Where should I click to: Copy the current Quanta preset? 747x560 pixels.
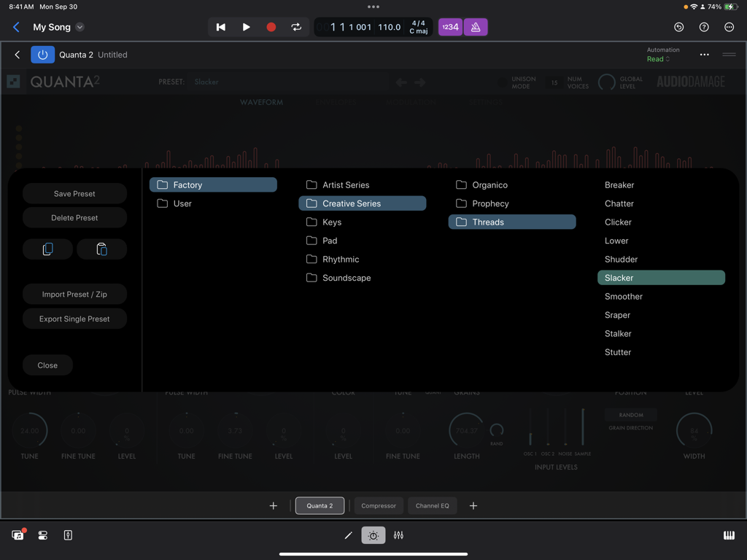click(x=47, y=249)
